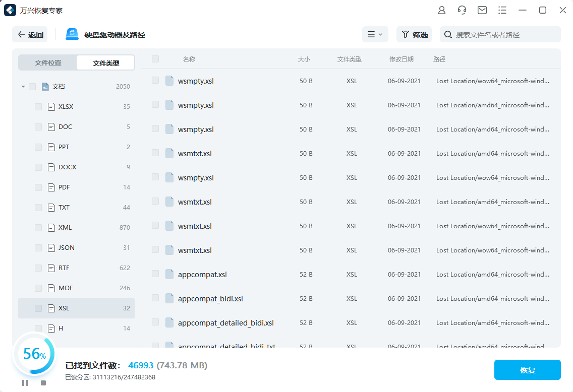573x392 pixels.
Task: Collapse the 文档 tree node
Action: 22,86
